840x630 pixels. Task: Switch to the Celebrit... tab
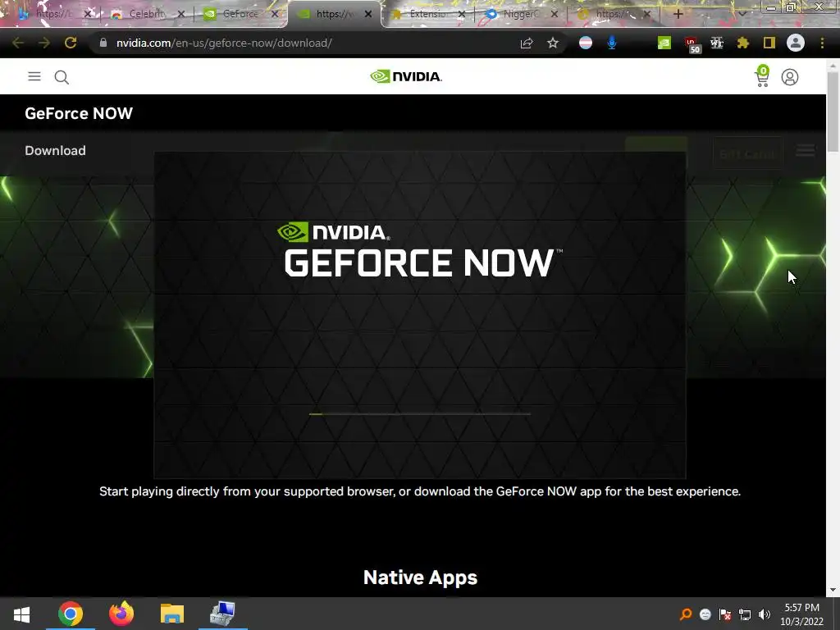146,14
